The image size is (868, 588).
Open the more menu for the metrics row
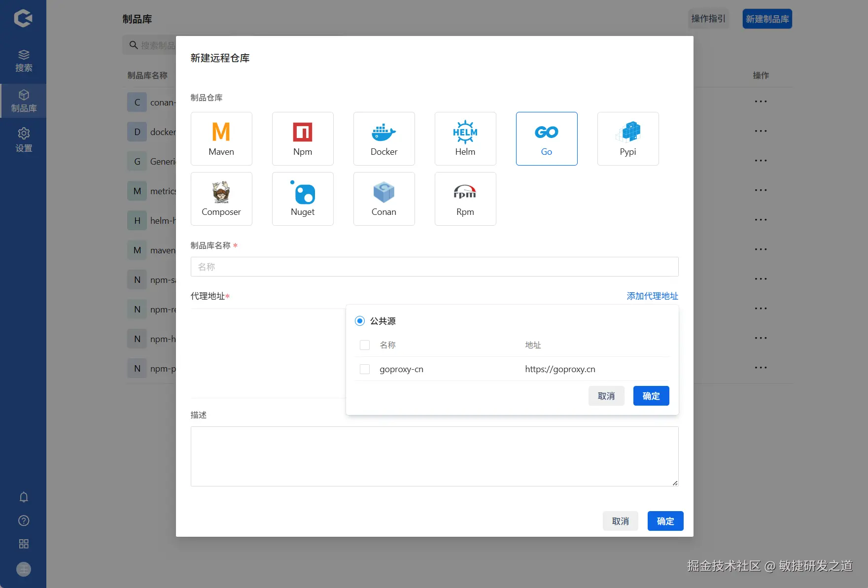click(x=761, y=190)
